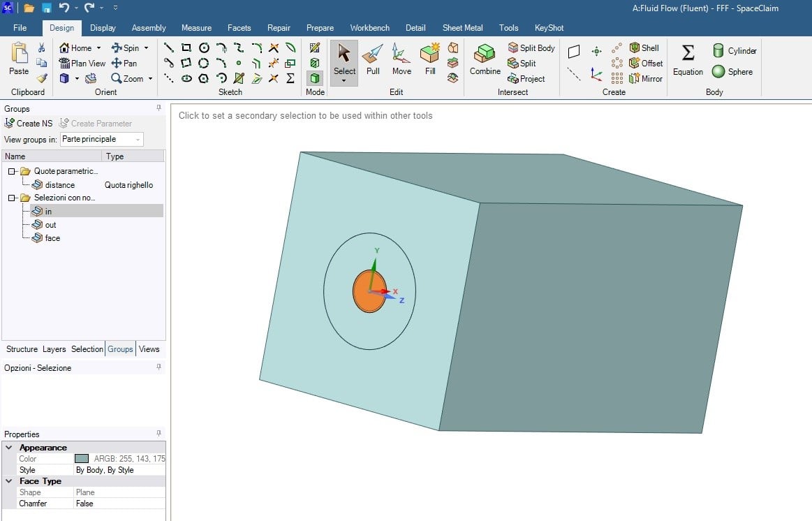Switch to the Repair ribbon tab
Viewport: 812px width, 521px height.
[x=279, y=28]
